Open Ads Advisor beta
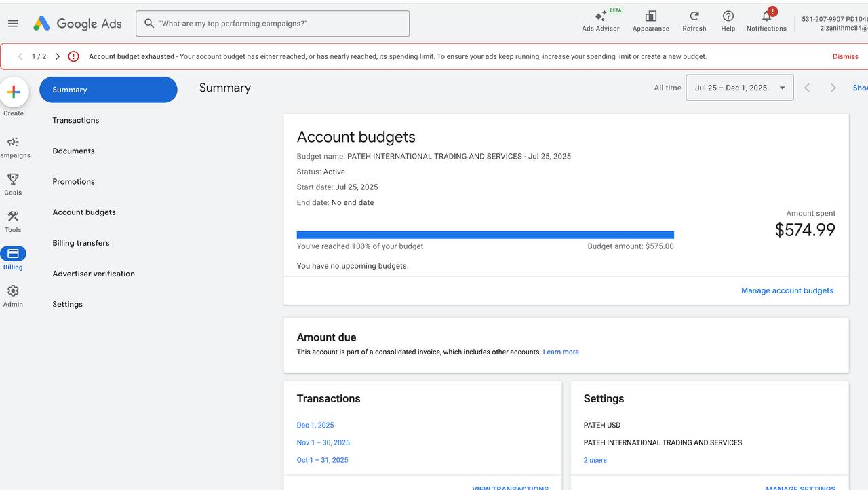 [601, 20]
